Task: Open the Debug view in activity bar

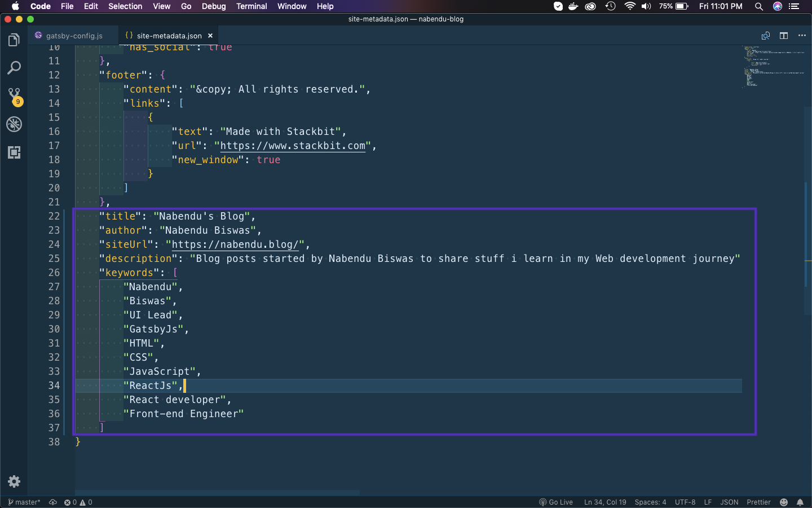Action: click(x=14, y=124)
